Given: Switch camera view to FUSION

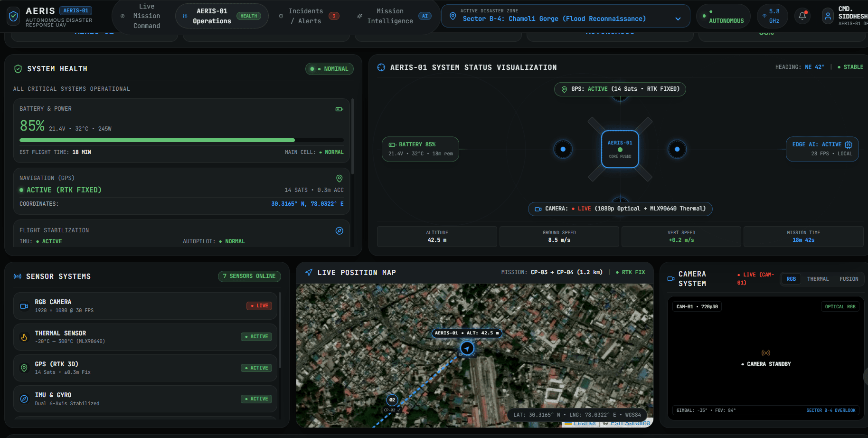Looking at the screenshot, I should tap(849, 279).
